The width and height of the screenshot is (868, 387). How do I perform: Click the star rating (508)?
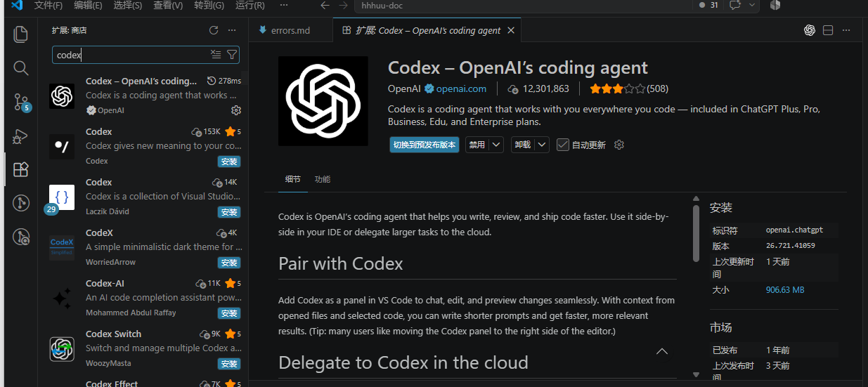[x=629, y=88]
